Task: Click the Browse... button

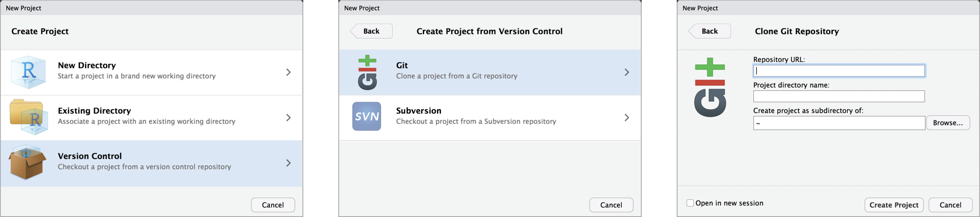Action: click(948, 123)
